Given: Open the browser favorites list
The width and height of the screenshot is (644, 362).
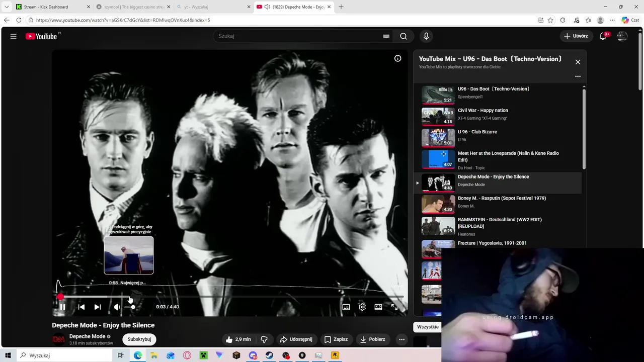Looking at the screenshot, I should click(588, 20).
